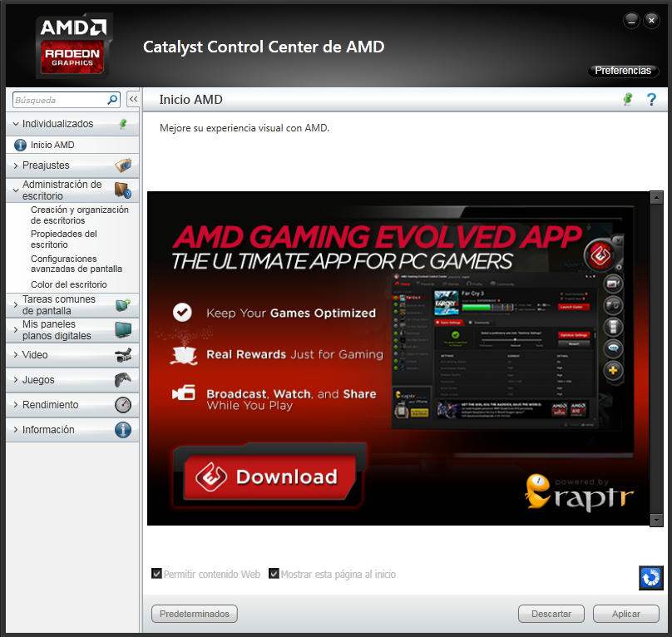Click the Tareas comunes de pantalla monitor icon
The height and width of the screenshot is (637, 672).
(x=123, y=305)
